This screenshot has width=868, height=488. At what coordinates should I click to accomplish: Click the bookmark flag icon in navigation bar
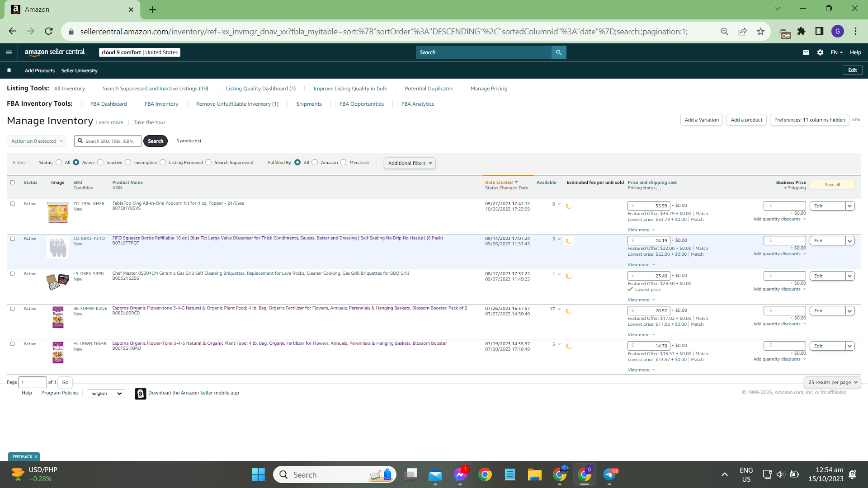[x=9, y=70]
